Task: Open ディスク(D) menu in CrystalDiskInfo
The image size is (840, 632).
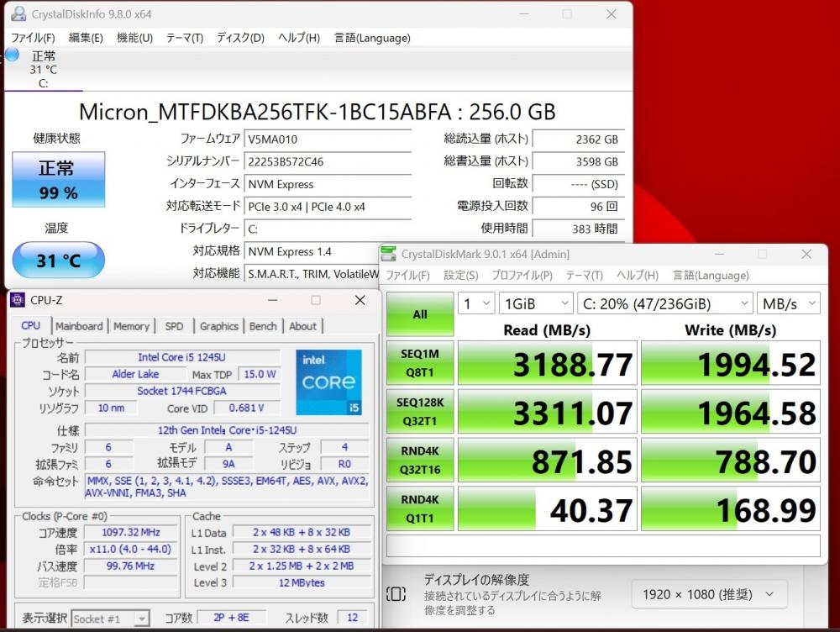Action: tap(240, 38)
